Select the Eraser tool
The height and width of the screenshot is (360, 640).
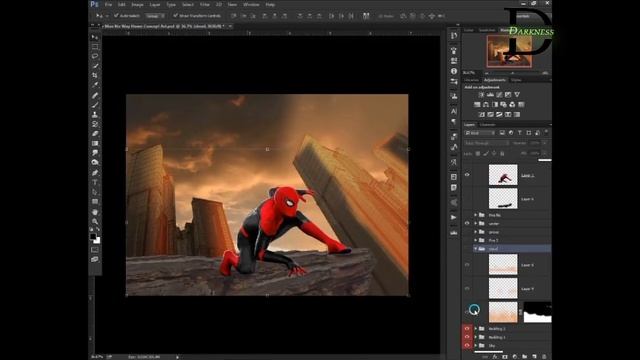[95, 133]
